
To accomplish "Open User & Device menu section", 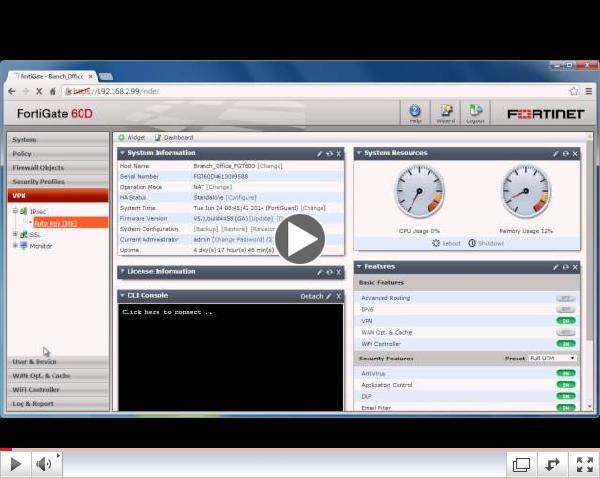I will tap(58, 362).
